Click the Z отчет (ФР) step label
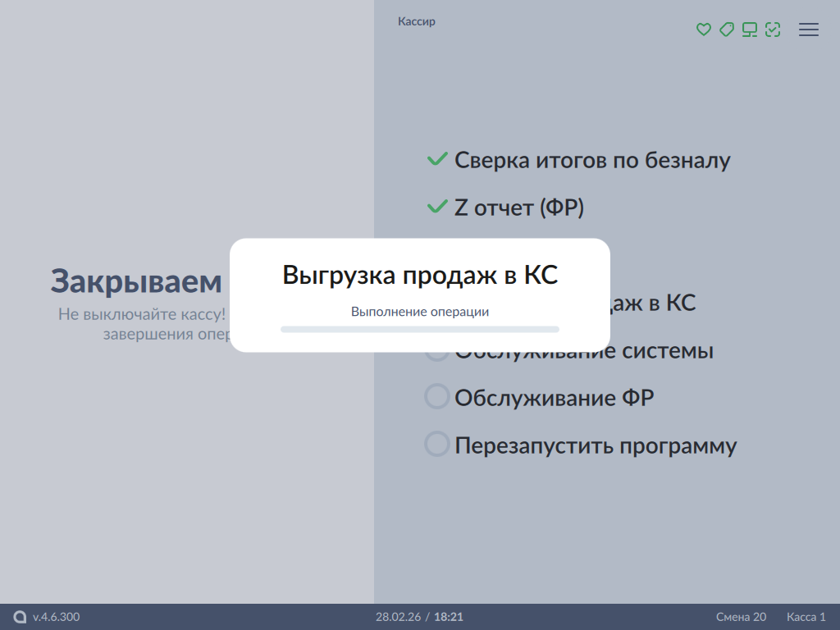 pyautogui.click(x=518, y=208)
